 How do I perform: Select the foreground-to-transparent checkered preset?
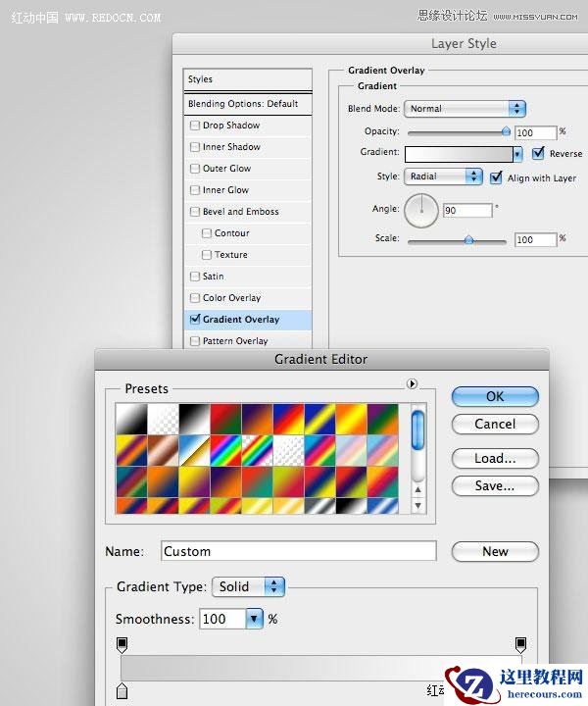click(x=163, y=420)
